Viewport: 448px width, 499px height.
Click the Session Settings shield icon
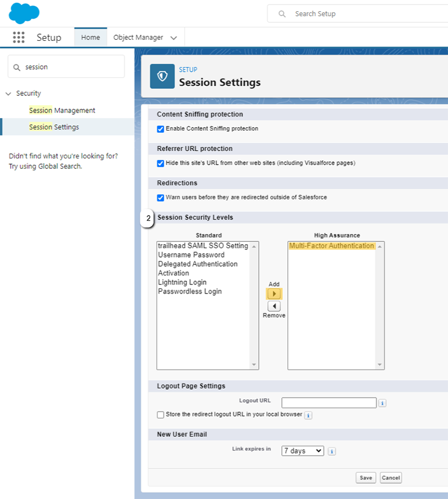coord(162,76)
